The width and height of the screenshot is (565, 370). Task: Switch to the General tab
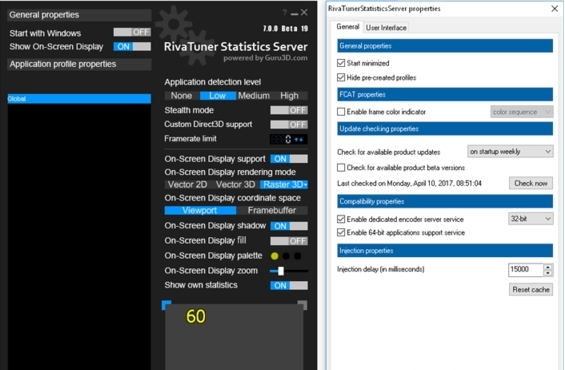[x=348, y=27]
